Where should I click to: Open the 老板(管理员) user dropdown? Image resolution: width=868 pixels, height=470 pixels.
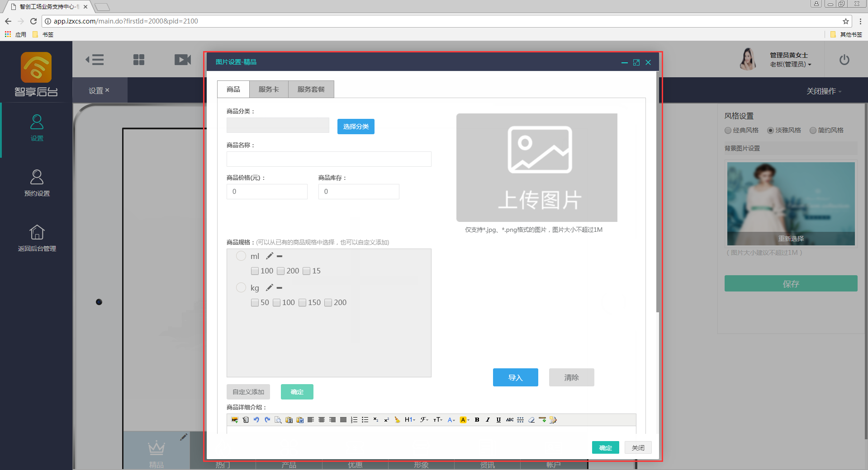point(790,65)
